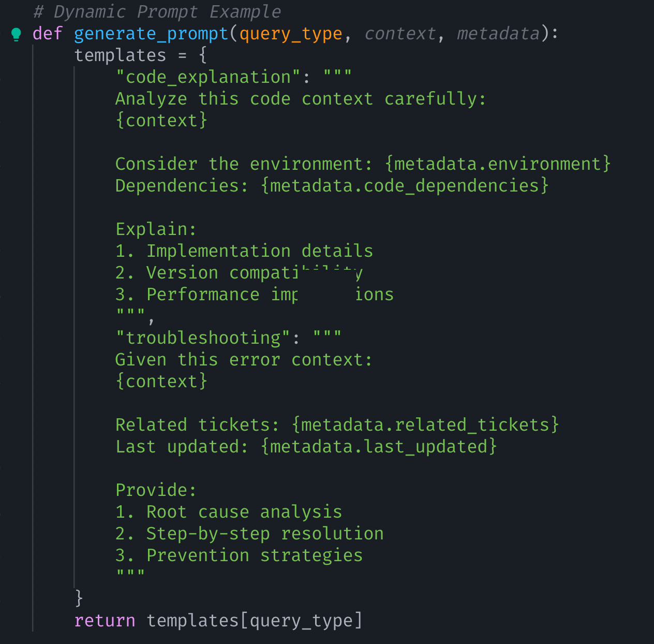The image size is (654, 644).
Task: Click the return keyword
Action: (x=105, y=621)
